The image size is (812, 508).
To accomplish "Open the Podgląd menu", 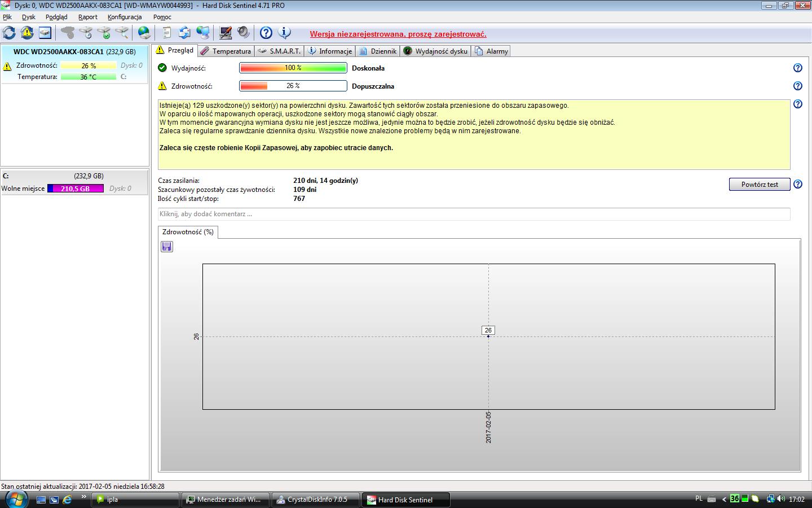I will tap(56, 17).
